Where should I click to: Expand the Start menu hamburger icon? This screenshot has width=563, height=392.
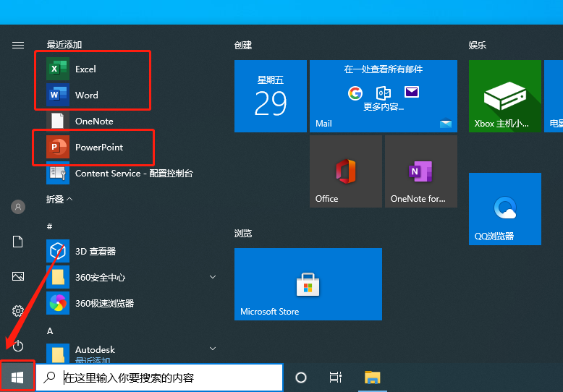click(18, 46)
